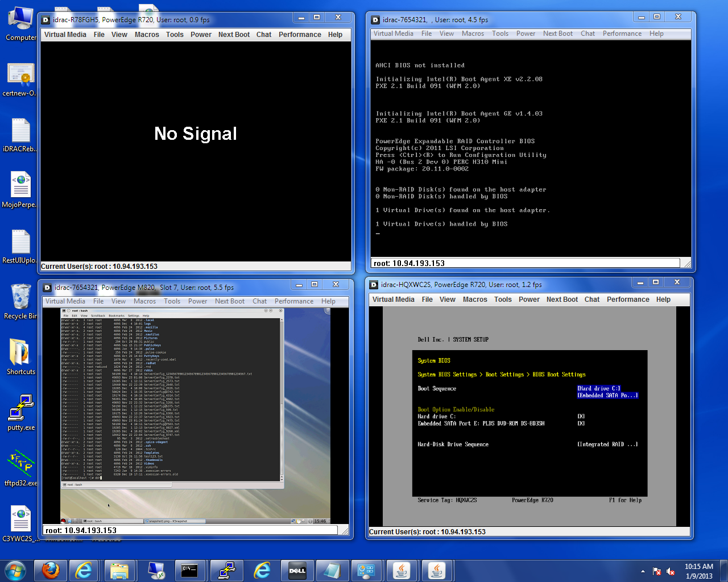Open Power menu in the HQXWC2S console window
728x582 pixels.
point(529,300)
